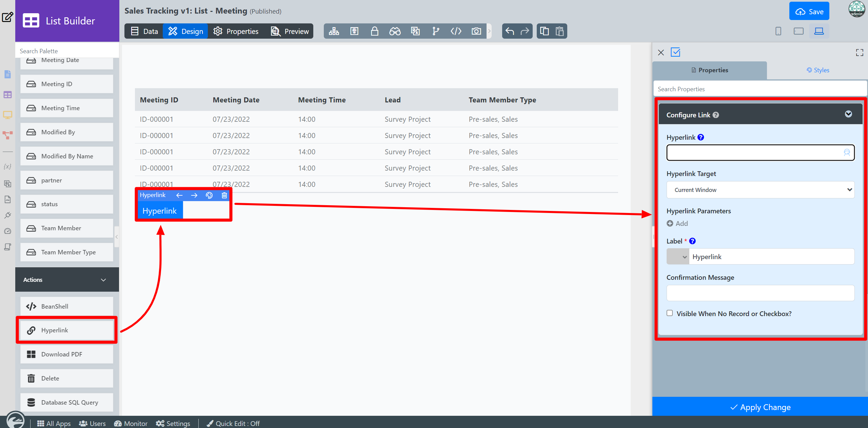The image size is (868, 428).
Task: Check Visible When No Record or Checkbox
Action: point(670,313)
